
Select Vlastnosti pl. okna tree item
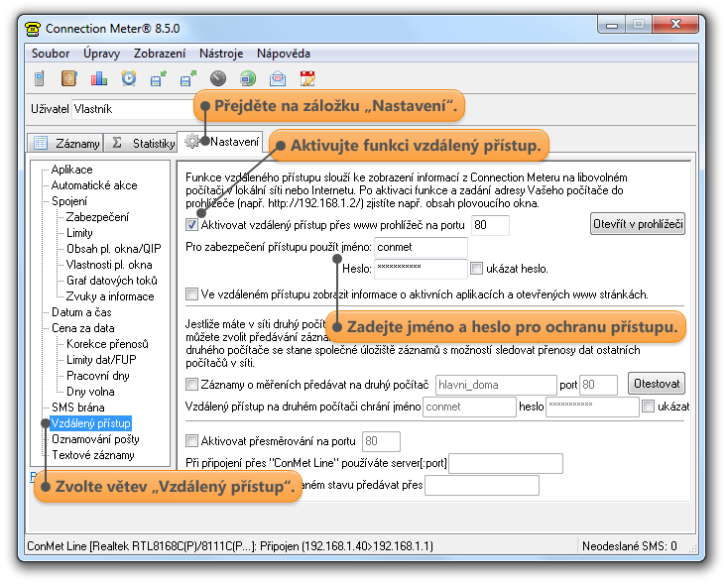pyautogui.click(x=109, y=265)
